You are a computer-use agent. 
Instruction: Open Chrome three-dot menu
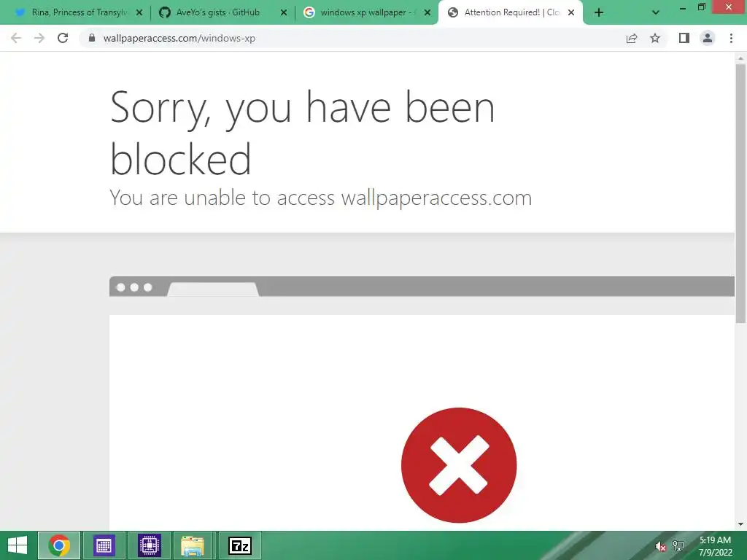[731, 38]
